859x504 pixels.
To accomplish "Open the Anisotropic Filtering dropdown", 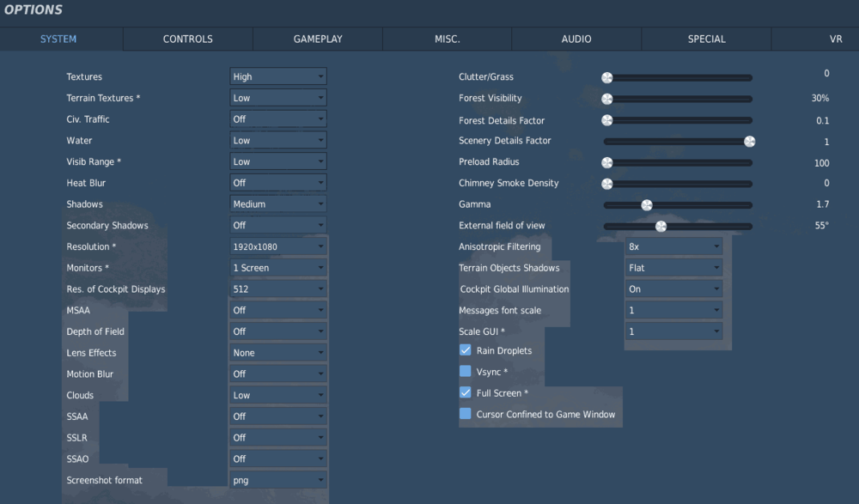I will (673, 246).
